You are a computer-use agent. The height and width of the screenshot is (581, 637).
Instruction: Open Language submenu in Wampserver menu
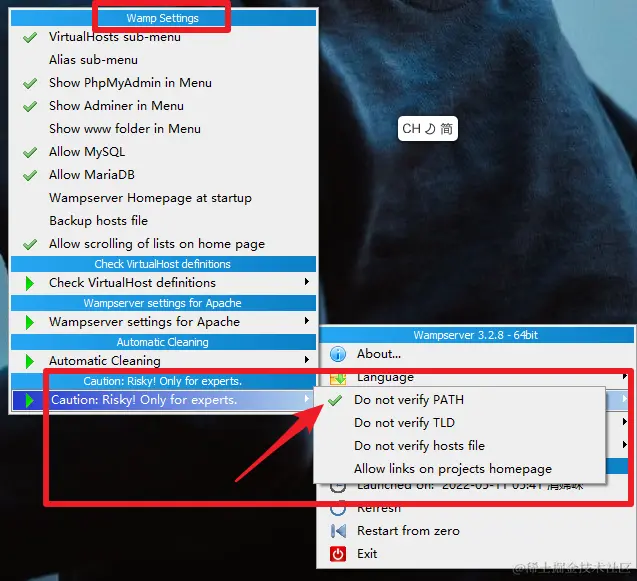point(475,377)
